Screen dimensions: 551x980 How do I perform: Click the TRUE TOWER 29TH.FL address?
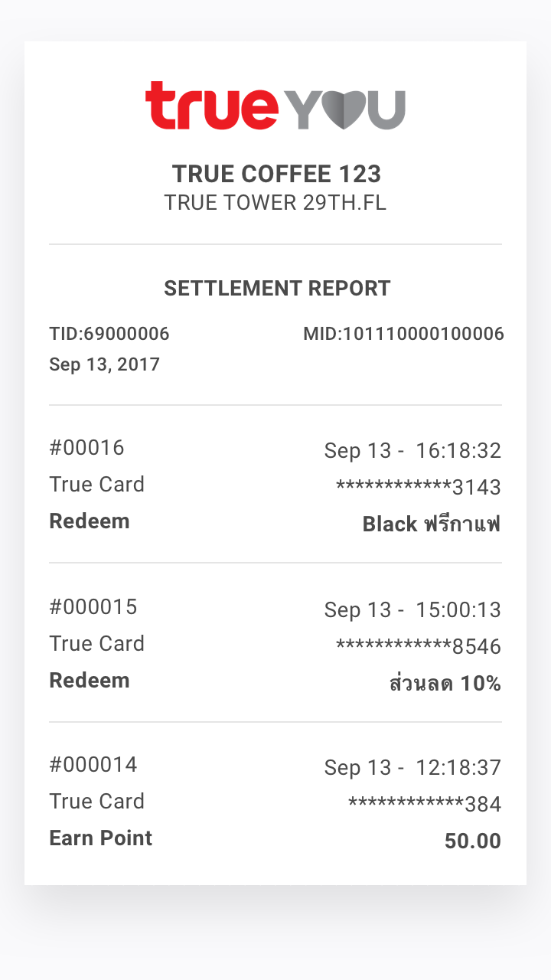tap(275, 203)
